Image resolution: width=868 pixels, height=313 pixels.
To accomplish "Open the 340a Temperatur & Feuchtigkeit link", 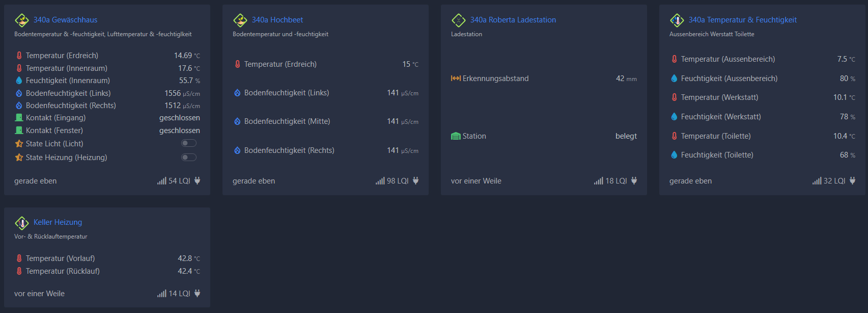I will tap(743, 20).
